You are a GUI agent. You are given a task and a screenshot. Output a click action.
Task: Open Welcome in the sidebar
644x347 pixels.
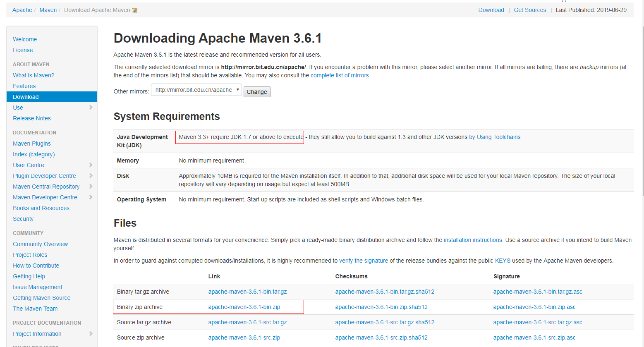[25, 39]
